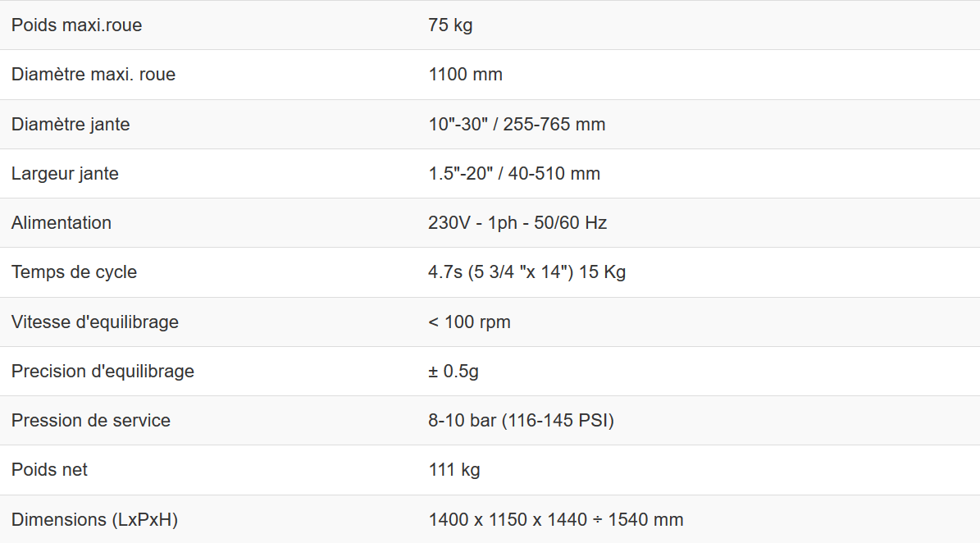Viewport: 980px width, 543px height.
Task: Select the '< 100 rpm' value
Action: [469, 322]
